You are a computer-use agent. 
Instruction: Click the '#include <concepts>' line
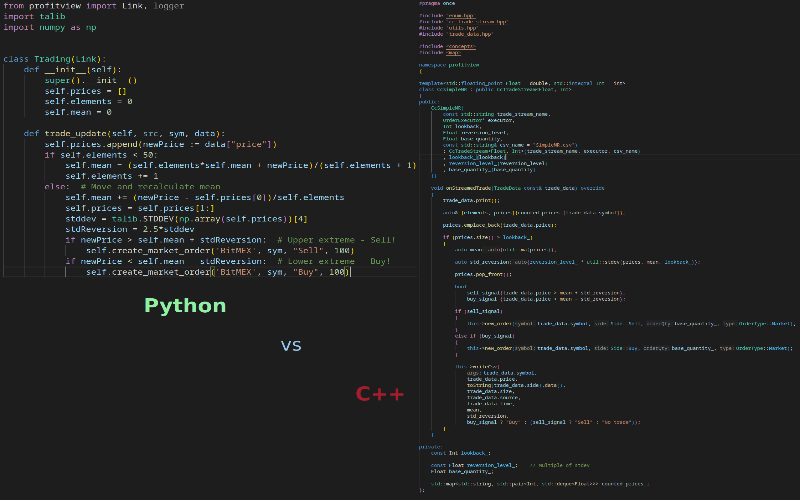(447, 46)
